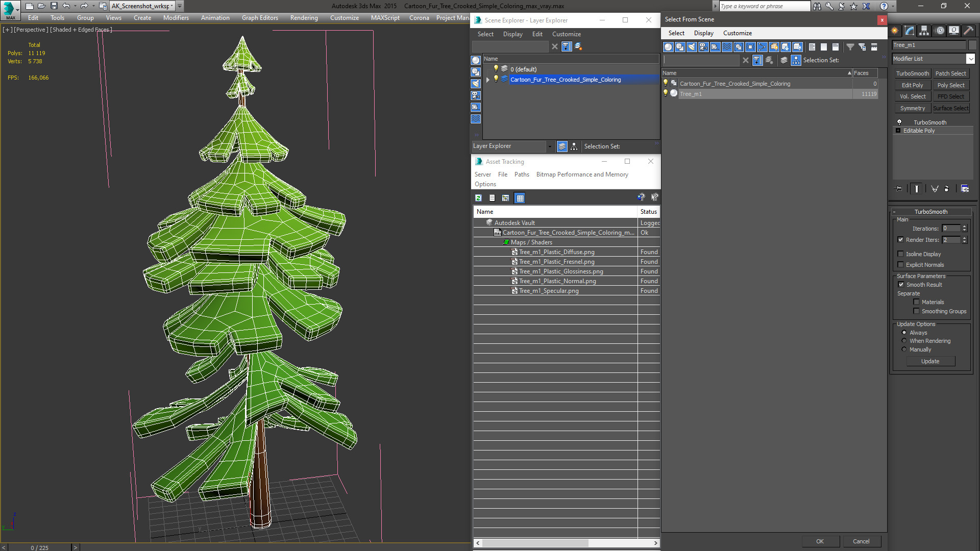Open the Display command panel tab

click(953, 31)
